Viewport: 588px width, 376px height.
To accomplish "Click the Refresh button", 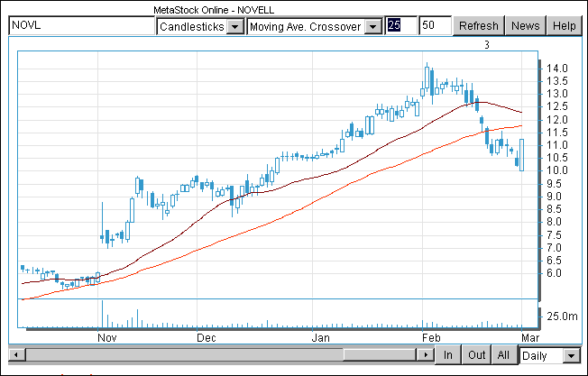I will coord(479,26).
